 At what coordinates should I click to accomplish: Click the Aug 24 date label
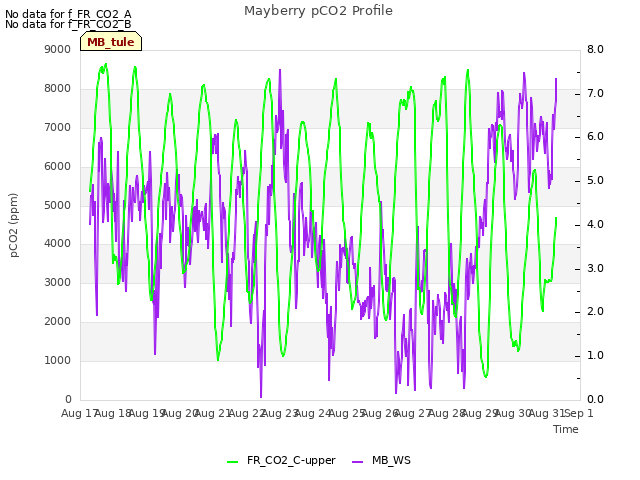313,414
